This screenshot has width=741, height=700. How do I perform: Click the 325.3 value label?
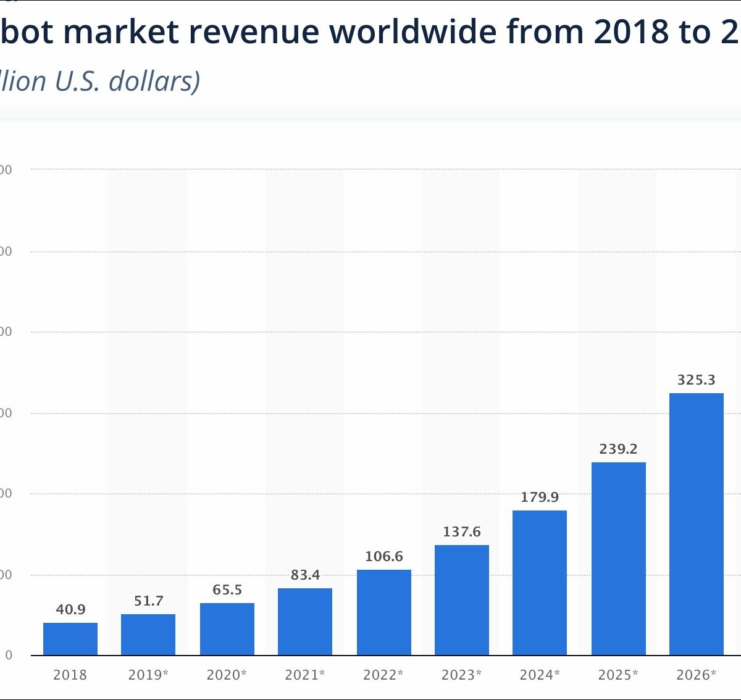click(696, 380)
